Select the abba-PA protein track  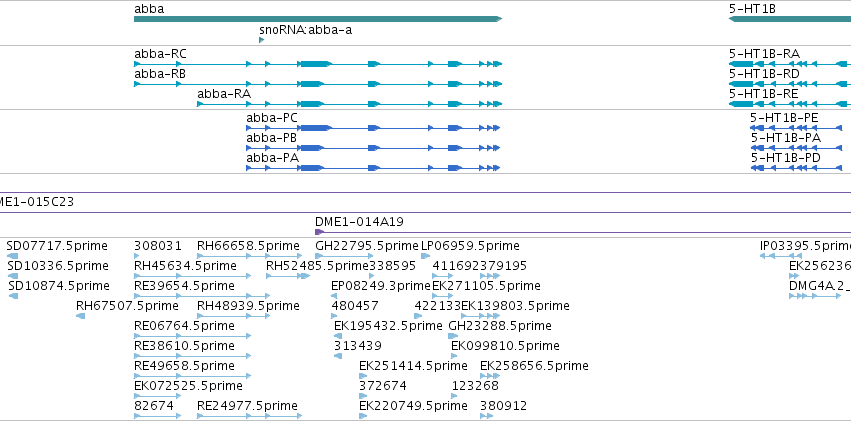point(373,168)
